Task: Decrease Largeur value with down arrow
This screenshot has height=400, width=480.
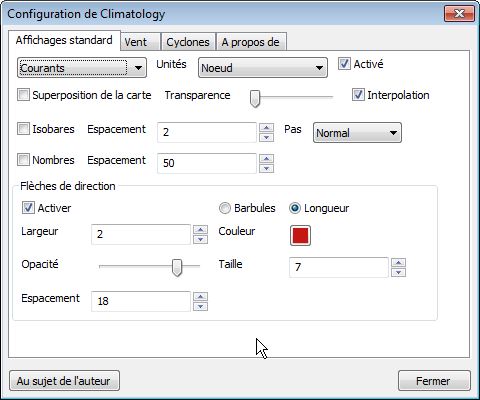Action: click(200, 239)
